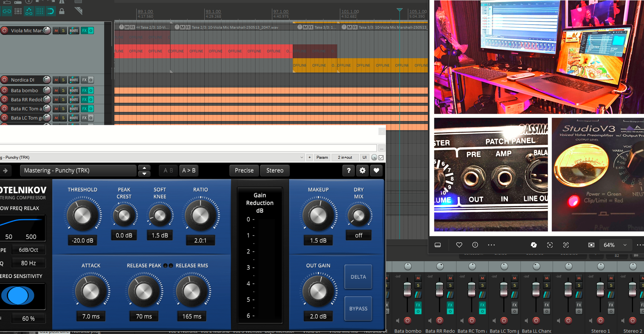Viewport: 644px width, 334px height.
Task: Click the visual search scan icon
Action: coord(550,245)
